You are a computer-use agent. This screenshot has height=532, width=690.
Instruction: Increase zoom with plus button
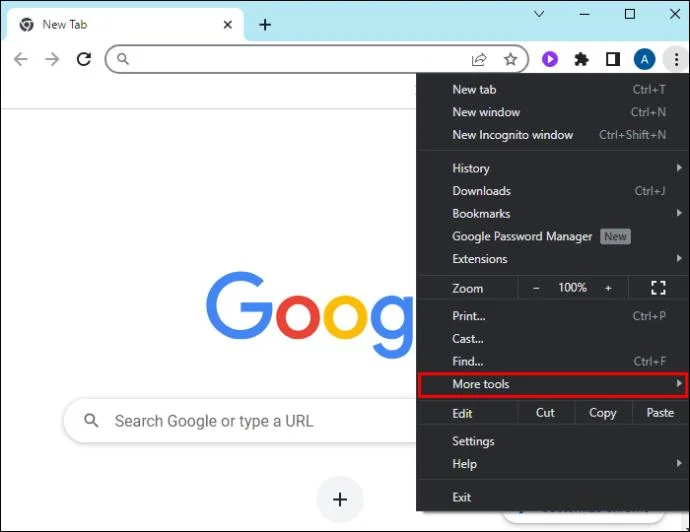click(608, 288)
